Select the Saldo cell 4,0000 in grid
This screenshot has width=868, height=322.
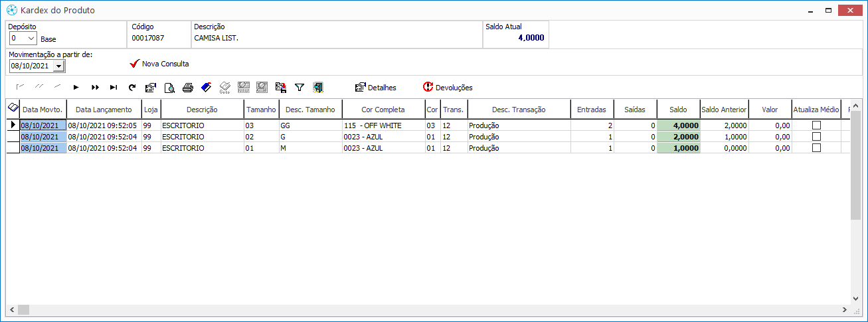pos(678,125)
